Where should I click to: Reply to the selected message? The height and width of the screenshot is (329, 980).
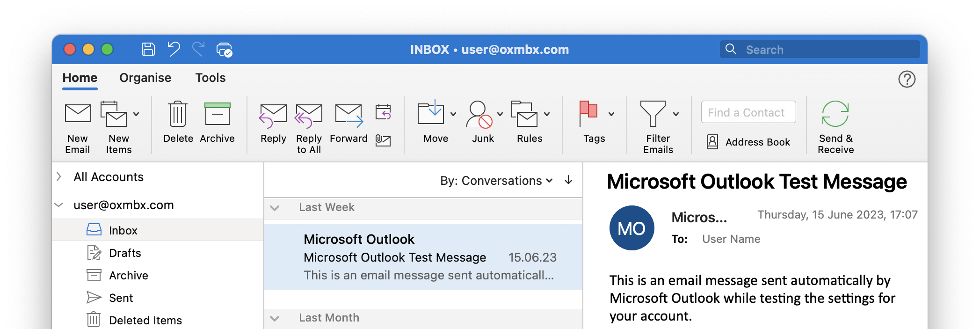(273, 116)
